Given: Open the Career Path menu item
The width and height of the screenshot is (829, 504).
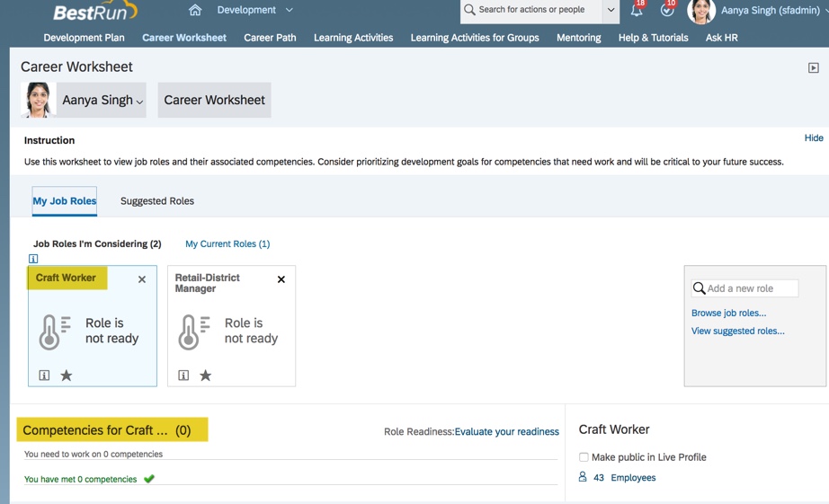Looking at the screenshot, I should [x=270, y=38].
